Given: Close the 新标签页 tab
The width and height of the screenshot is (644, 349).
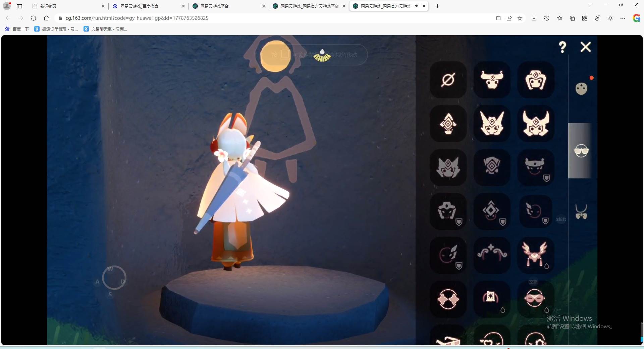Looking at the screenshot, I should [103, 6].
